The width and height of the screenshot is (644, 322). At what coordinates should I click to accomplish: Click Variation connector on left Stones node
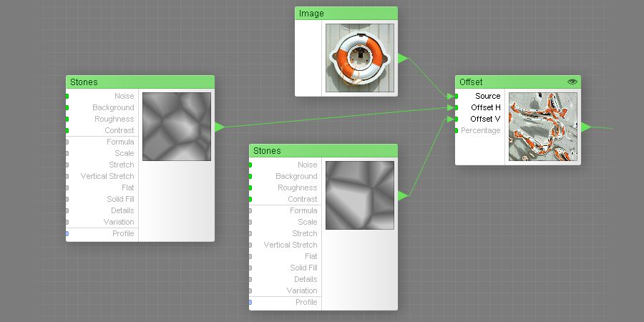click(67, 223)
